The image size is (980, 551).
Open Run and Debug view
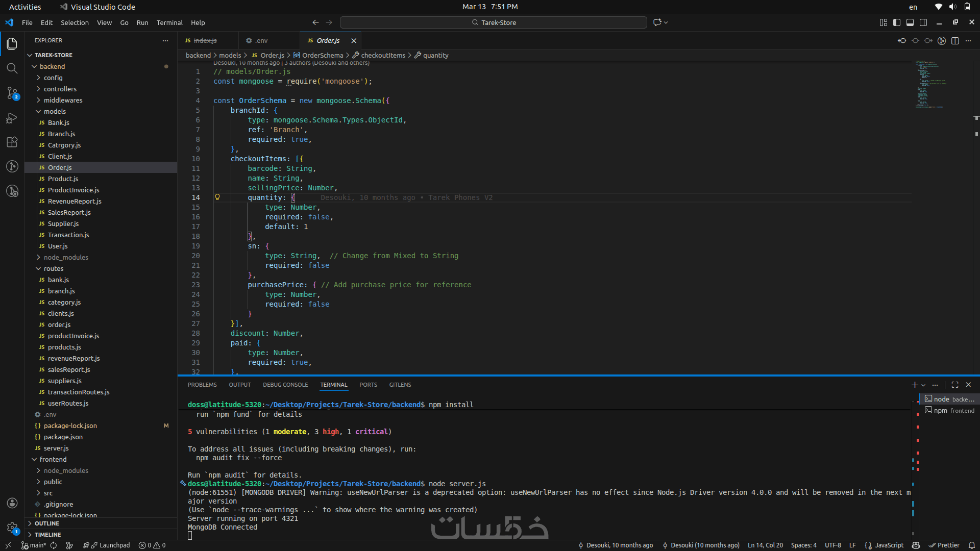[x=12, y=118]
